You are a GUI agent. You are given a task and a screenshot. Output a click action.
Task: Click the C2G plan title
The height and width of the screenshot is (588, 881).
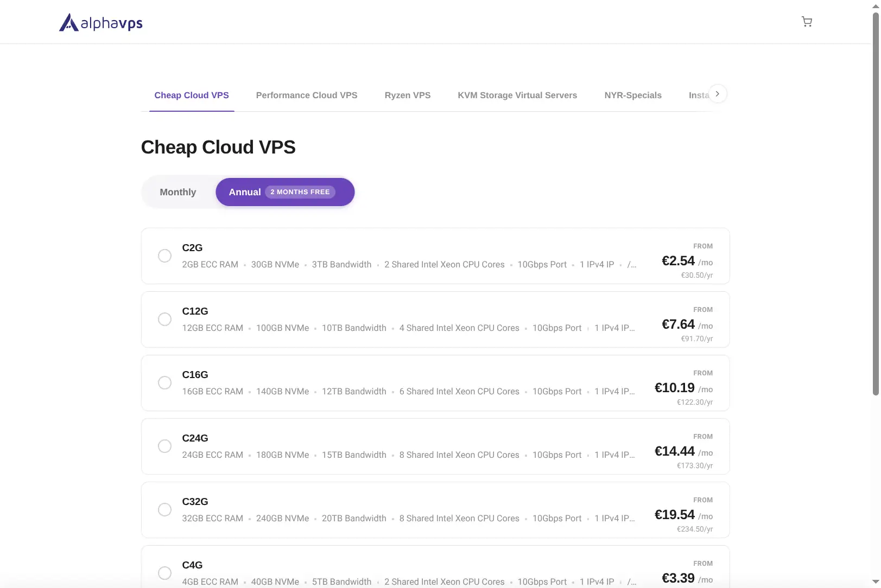click(x=192, y=248)
